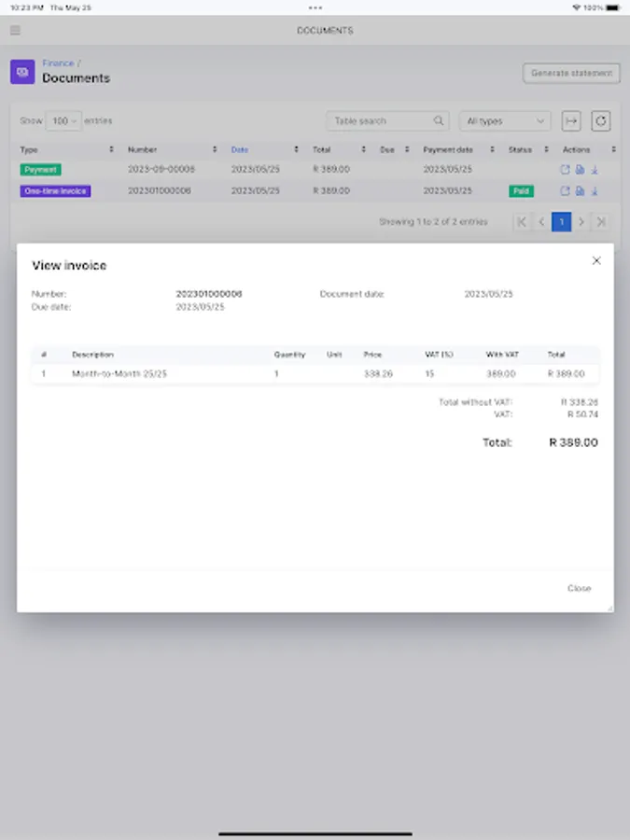Click the refresh table icon button
Screen dimensions: 630x840
[x=601, y=121]
